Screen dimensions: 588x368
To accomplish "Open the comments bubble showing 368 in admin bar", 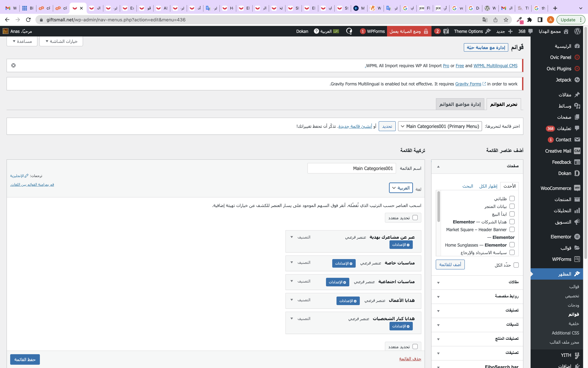I will (x=525, y=31).
